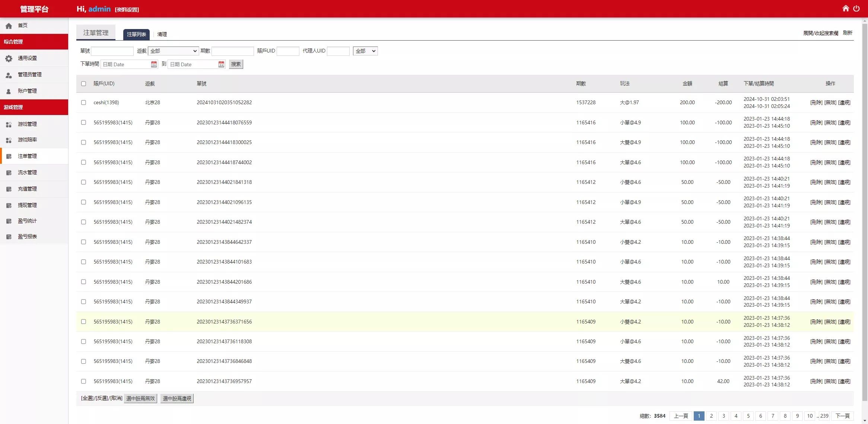The height and width of the screenshot is (424, 868).
Task: Click the 管理员管理 sidebar icon
Action: pos(9,75)
